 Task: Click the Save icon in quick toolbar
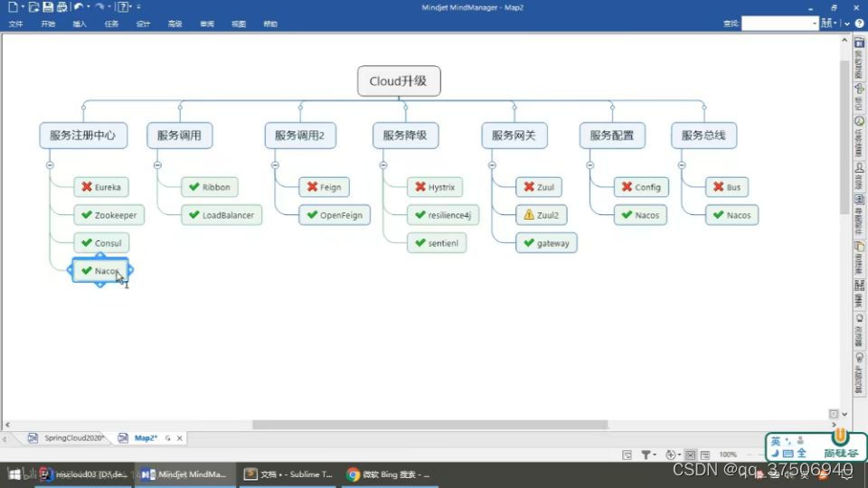tap(48, 7)
